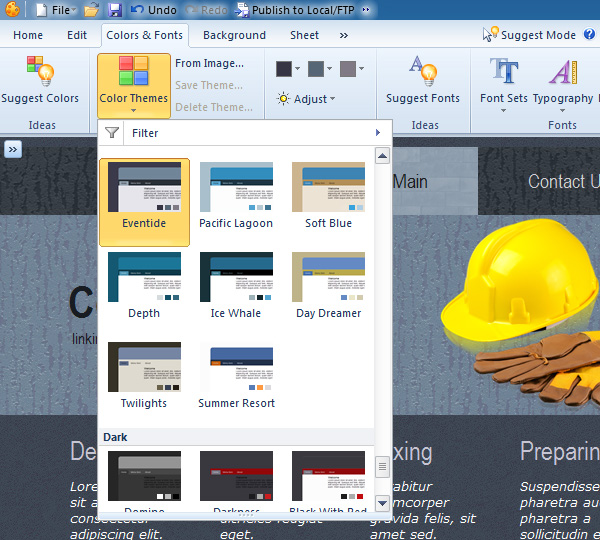
Task: Expand the Filter submenu arrow
Action: [377, 133]
